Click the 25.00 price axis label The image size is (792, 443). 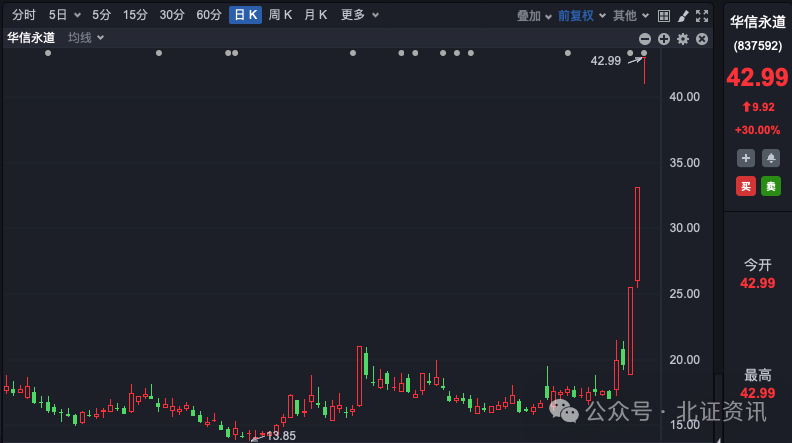tap(684, 293)
